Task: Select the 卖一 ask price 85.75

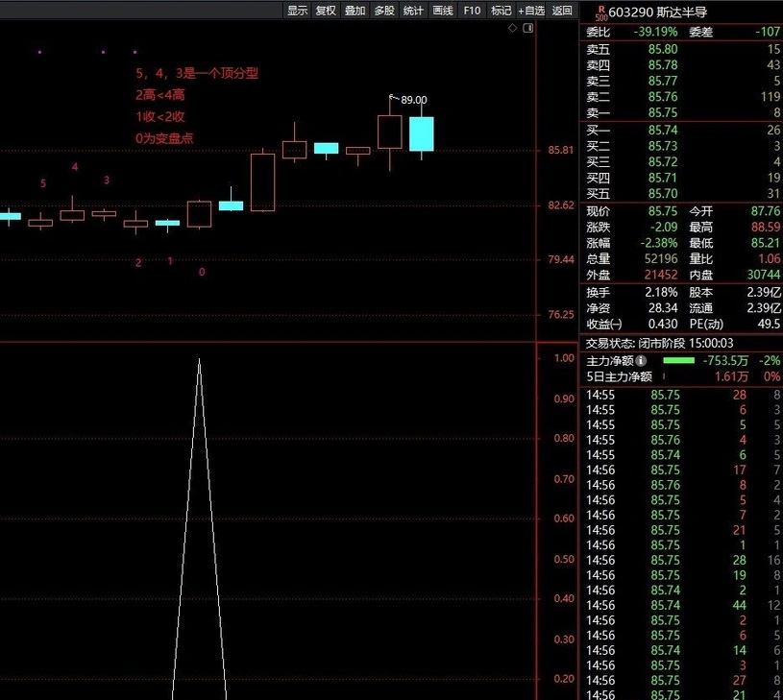Action: (663, 112)
